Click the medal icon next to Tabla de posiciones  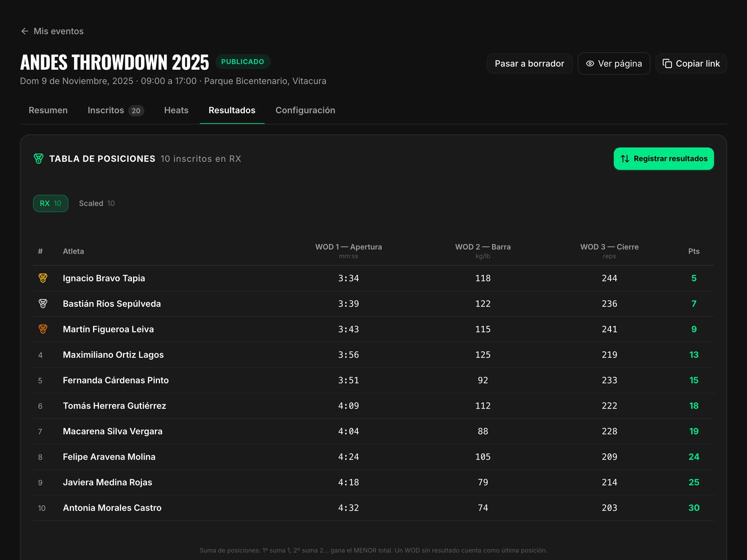[x=39, y=159]
